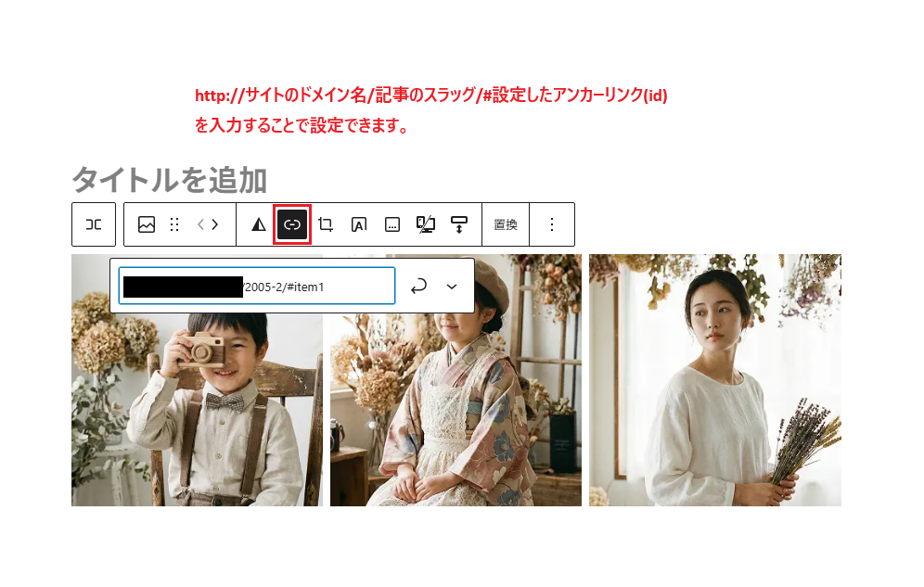Select the crop image tool
The image size is (924, 587).
(x=326, y=224)
